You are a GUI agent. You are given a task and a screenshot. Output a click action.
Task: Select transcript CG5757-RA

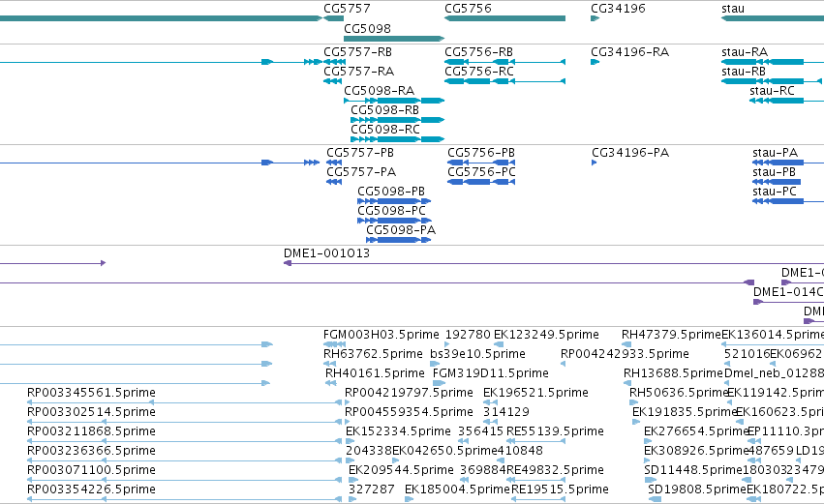359,72
